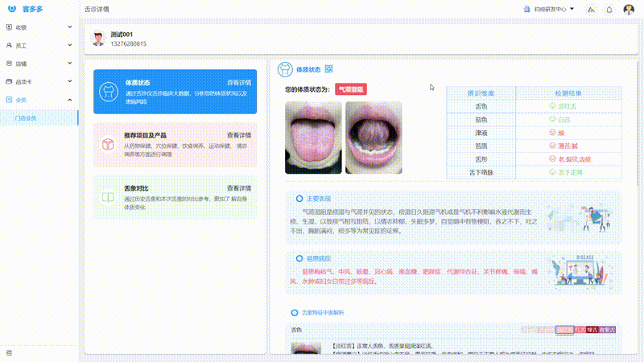
Task: Click the small tongue image under 舌色
Action: click(306, 348)
